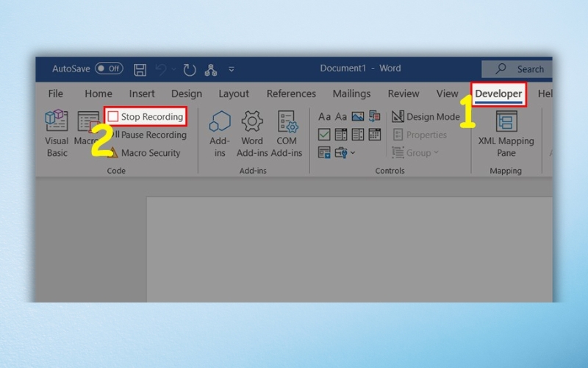Click Stop Recording in Code group
The width and height of the screenshot is (588, 368).
point(146,116)
